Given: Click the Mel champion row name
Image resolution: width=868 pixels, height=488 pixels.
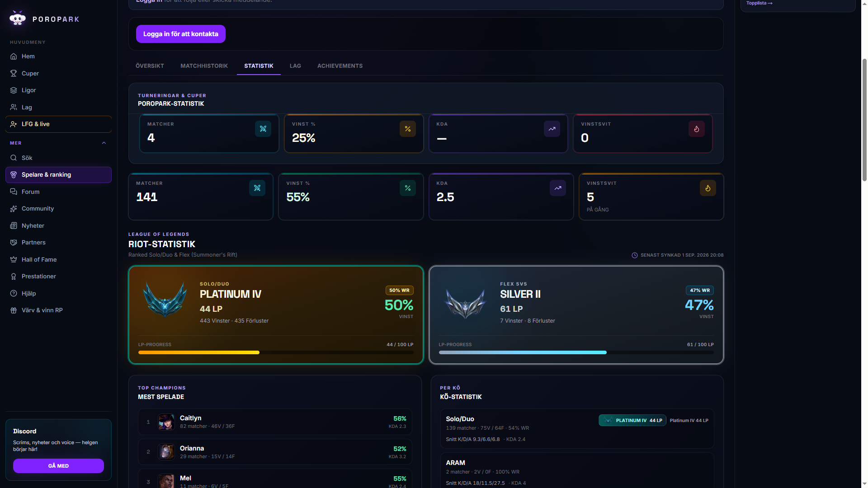Looking at the screenshot, I should coord(185,479).
